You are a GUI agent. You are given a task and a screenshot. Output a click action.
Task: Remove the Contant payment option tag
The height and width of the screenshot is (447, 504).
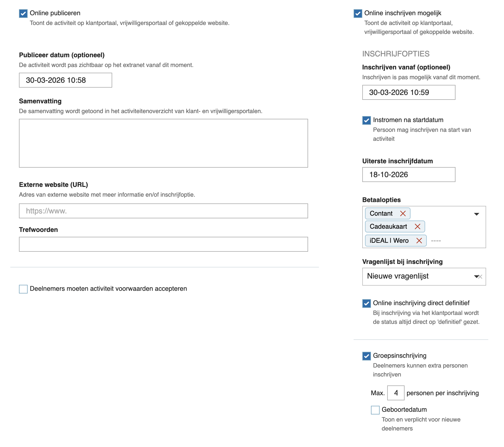pyautogui.click(x=403, y=214)
